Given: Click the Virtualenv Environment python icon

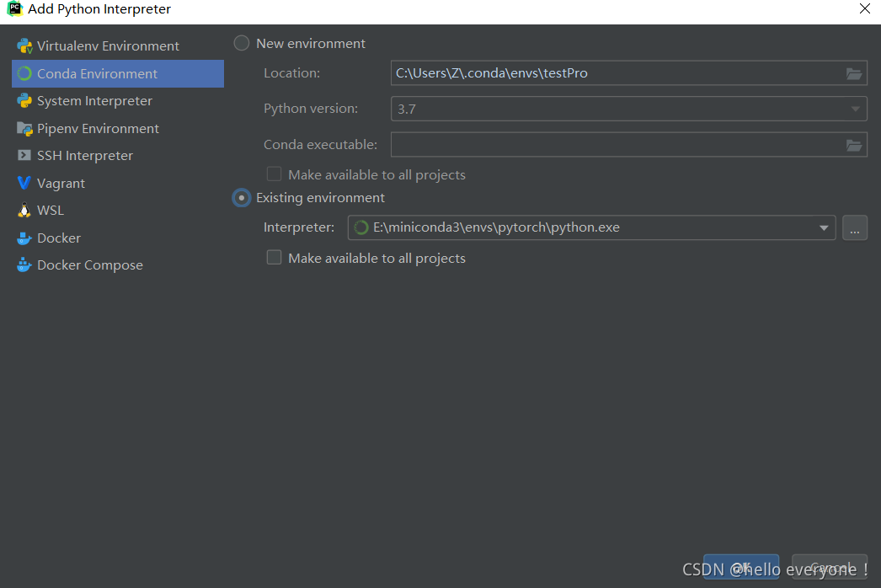Looking at the screenshot, I should [24, 46].
